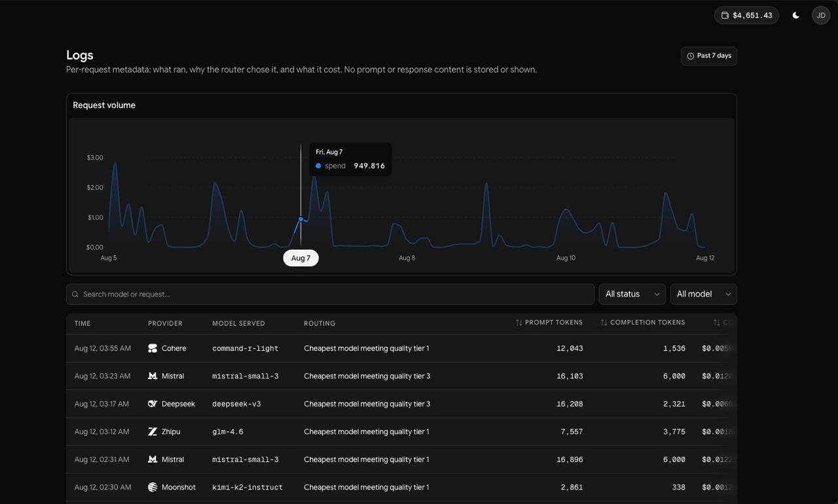The width and height of the screenshot is (838, 504).
Task: Open the Past 7 days range selector
Action: (709, 56)
